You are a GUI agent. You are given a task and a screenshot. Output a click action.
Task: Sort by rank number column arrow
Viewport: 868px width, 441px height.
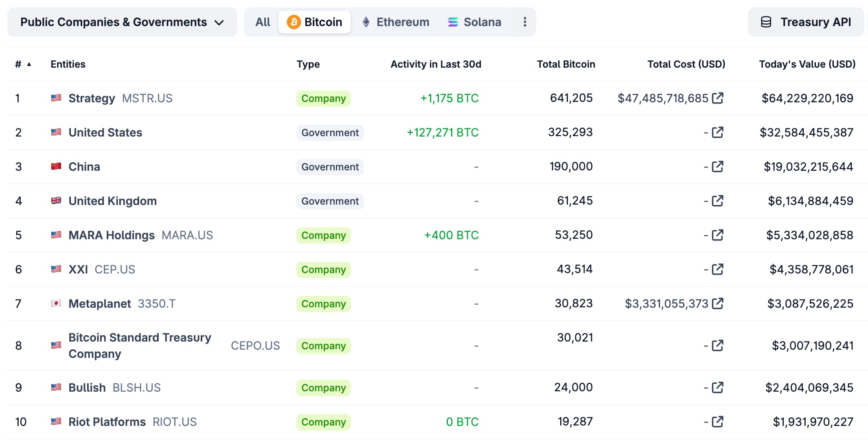click(29, 64)
